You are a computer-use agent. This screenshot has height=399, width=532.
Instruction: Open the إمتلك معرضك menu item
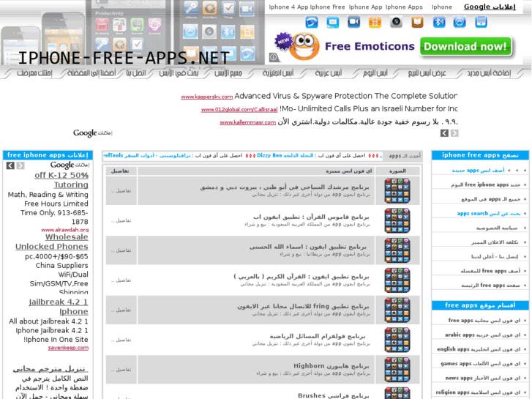pyautogui.click(x=34, y=73)
